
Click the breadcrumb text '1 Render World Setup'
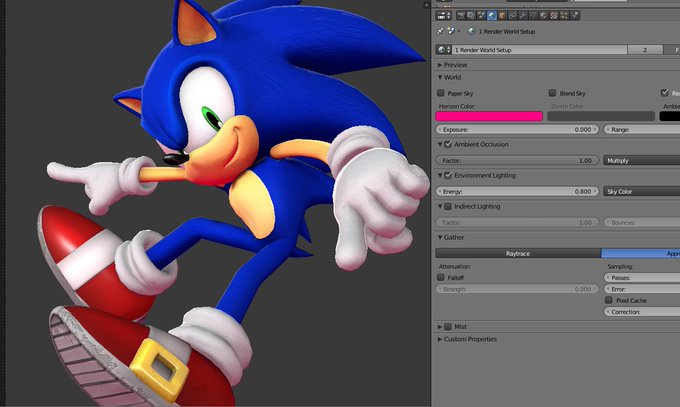(507, 31)
